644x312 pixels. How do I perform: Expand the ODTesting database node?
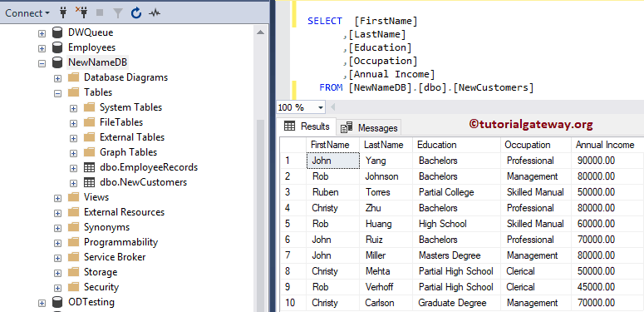[x=42, y=303]
